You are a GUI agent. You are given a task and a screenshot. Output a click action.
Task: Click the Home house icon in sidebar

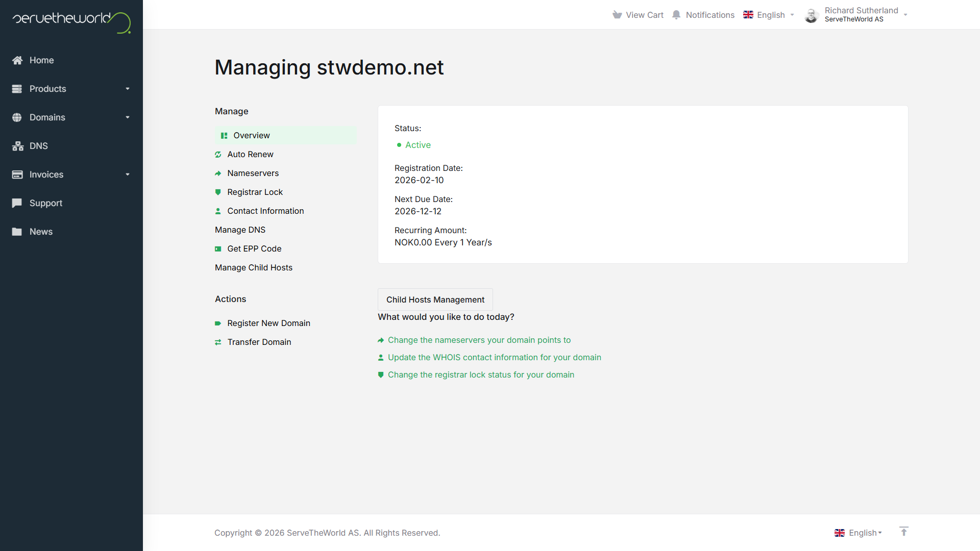pyautogui.click(x=17, y=60)
